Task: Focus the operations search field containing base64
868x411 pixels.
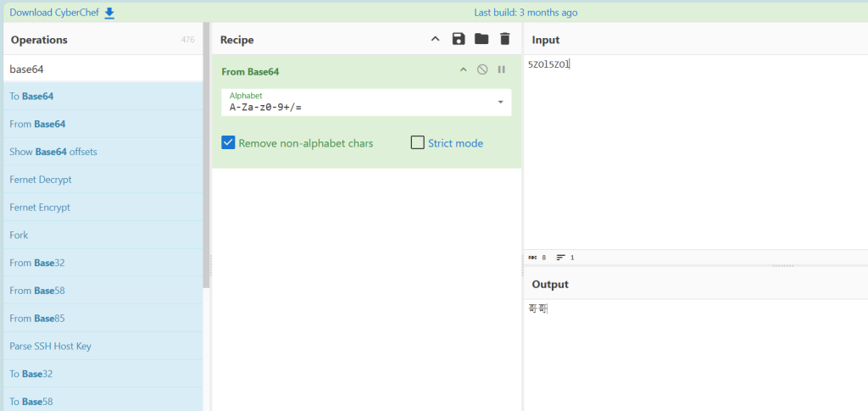Action: tap(103, 69)
